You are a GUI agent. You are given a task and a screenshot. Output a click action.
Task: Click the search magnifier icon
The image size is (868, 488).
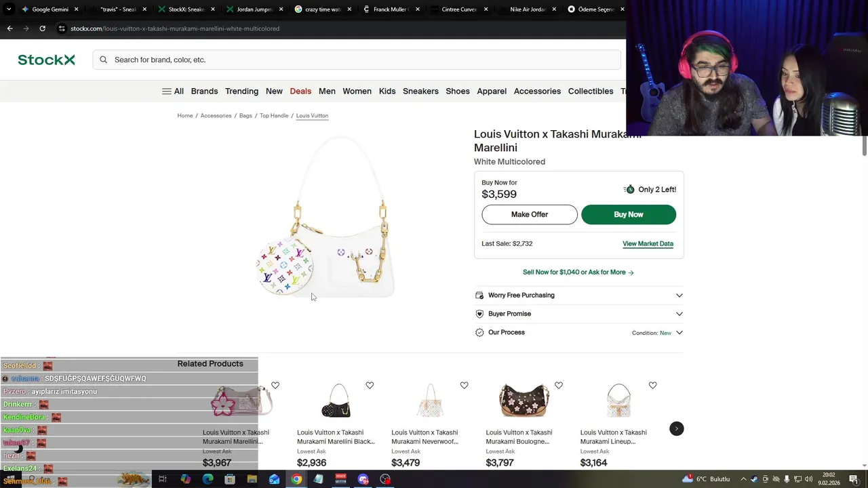103,60
